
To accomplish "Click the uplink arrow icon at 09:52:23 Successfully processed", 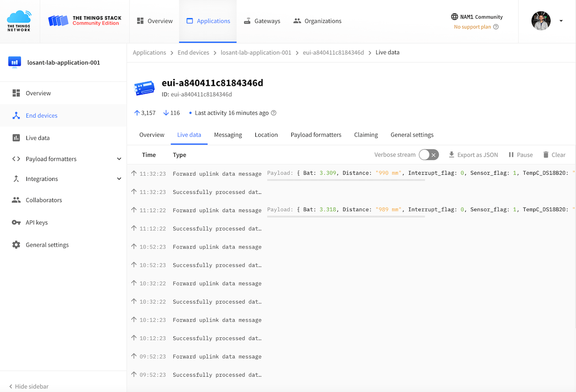I will 134,374.
